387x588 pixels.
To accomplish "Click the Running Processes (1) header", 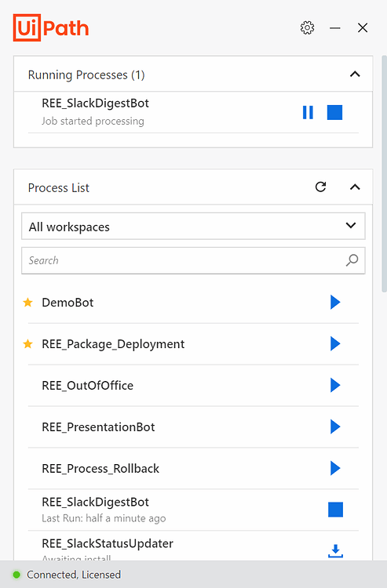I will click(86, 75).
